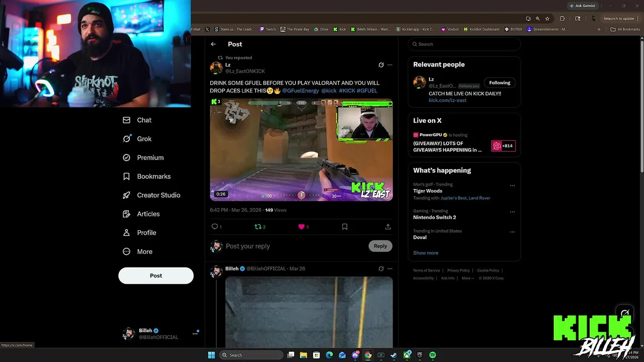
Task: Toggle the Following button for Lz
Action: point(500,82)
